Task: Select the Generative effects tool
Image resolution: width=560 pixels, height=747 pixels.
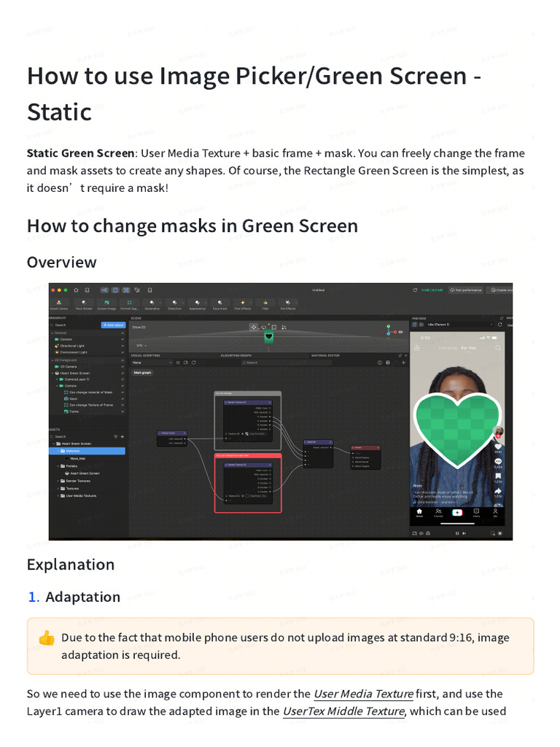Action: (x=152, y=305)
